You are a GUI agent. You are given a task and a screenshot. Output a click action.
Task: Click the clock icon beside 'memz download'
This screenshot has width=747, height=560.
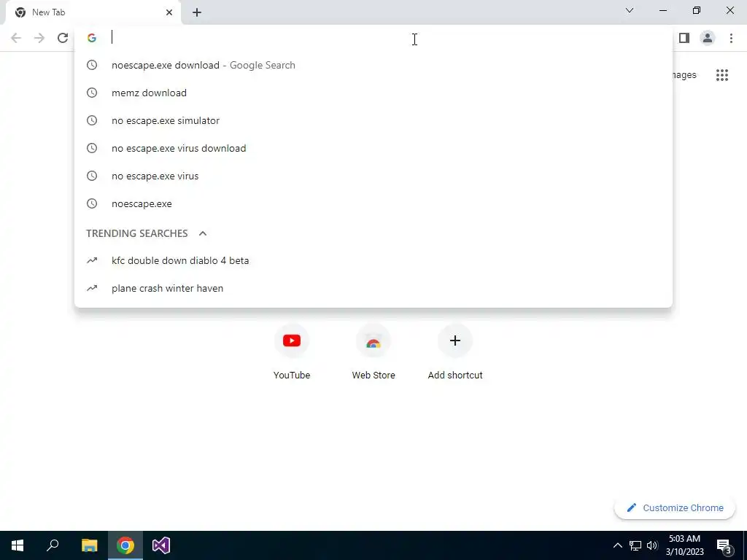(92, 93)
